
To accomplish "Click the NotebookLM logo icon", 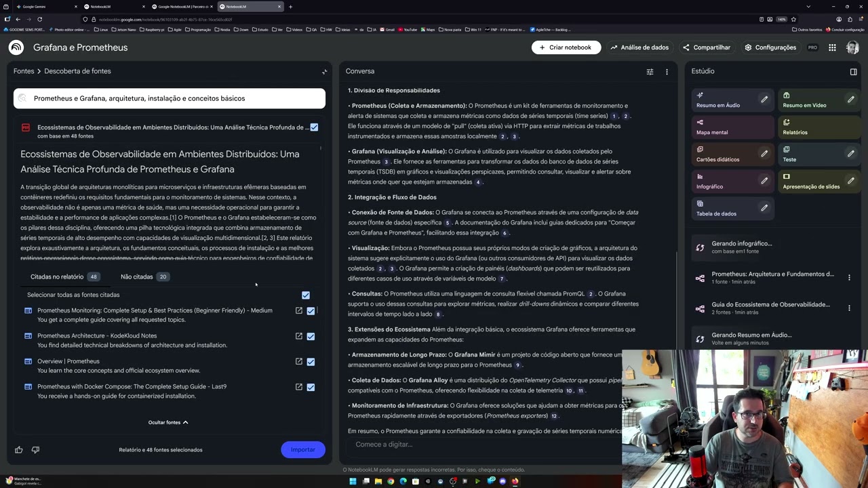I will coord(16,47).
